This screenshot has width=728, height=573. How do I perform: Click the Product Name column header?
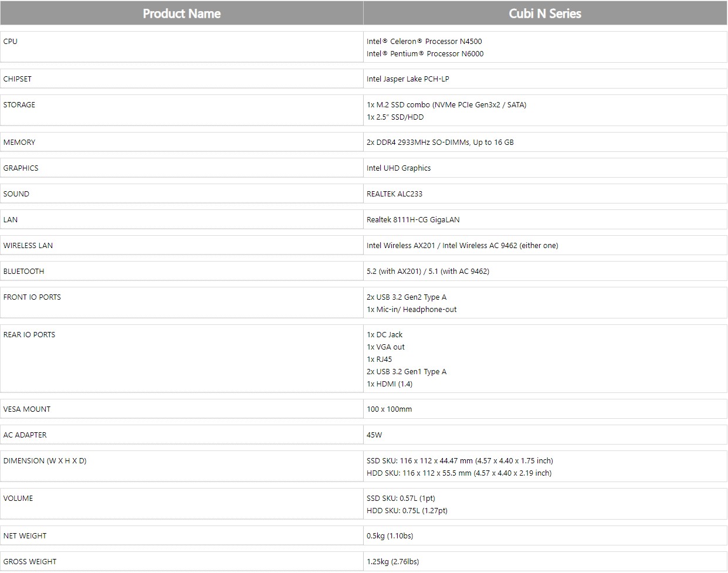point(182,13)
